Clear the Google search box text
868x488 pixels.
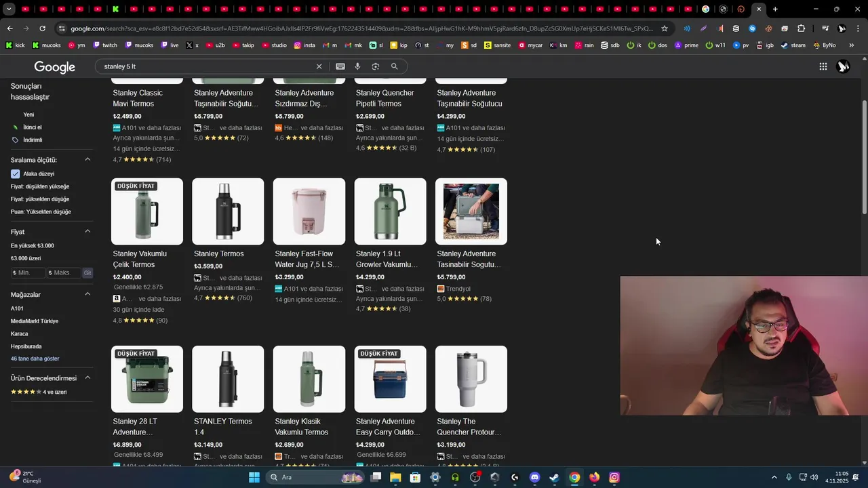(319, 66)
